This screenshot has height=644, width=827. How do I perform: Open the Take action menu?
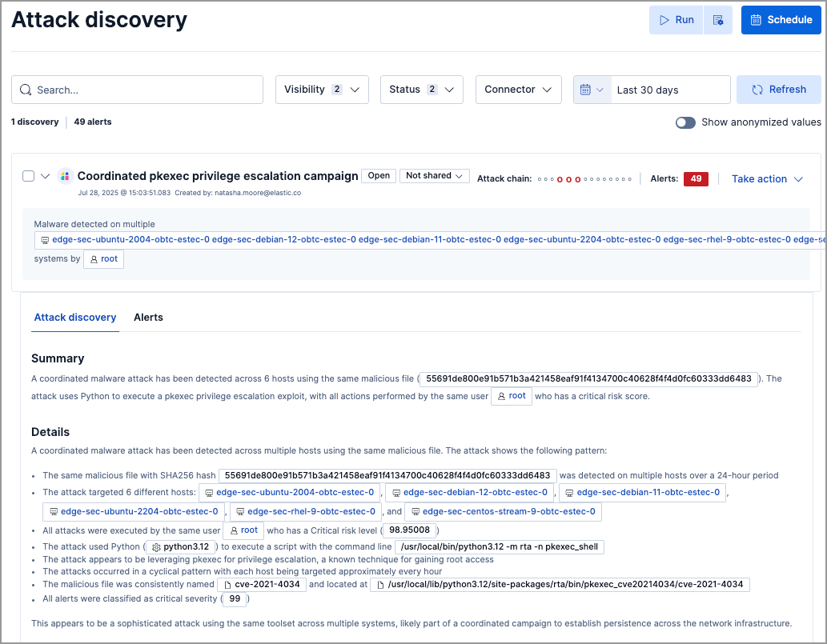tap(765, 178)
